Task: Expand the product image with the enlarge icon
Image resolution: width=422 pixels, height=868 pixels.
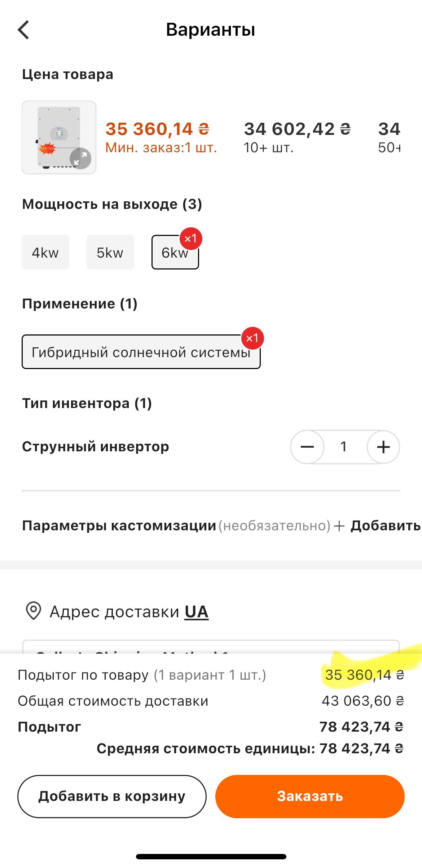Action: 80,158
